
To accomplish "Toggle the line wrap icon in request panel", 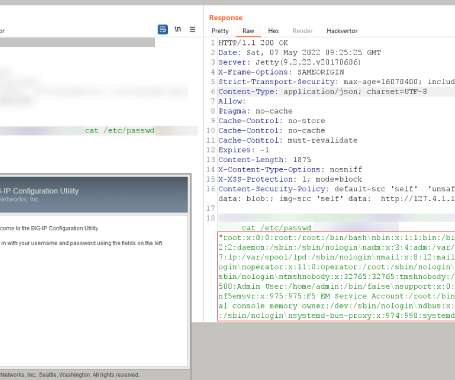I will pyautogui.click(x=163, y=29).
